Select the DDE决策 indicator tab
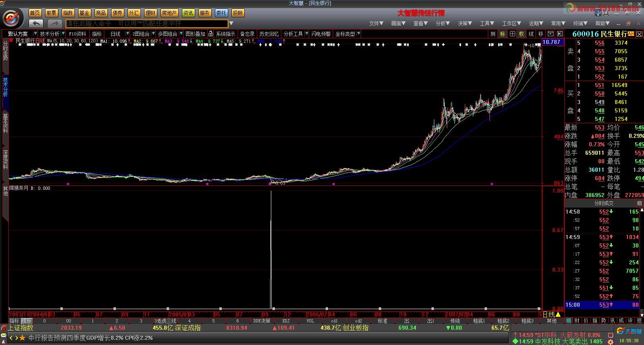This screenshot has height=345, width=644. point(262,321)
